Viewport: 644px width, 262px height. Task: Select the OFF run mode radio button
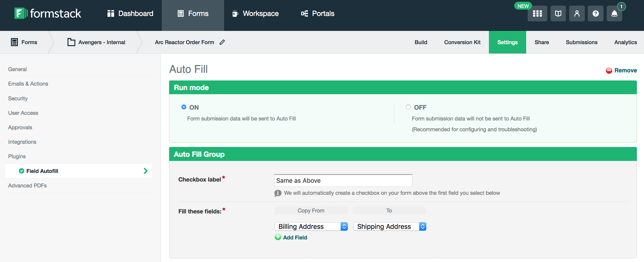(x=408, y=107)
